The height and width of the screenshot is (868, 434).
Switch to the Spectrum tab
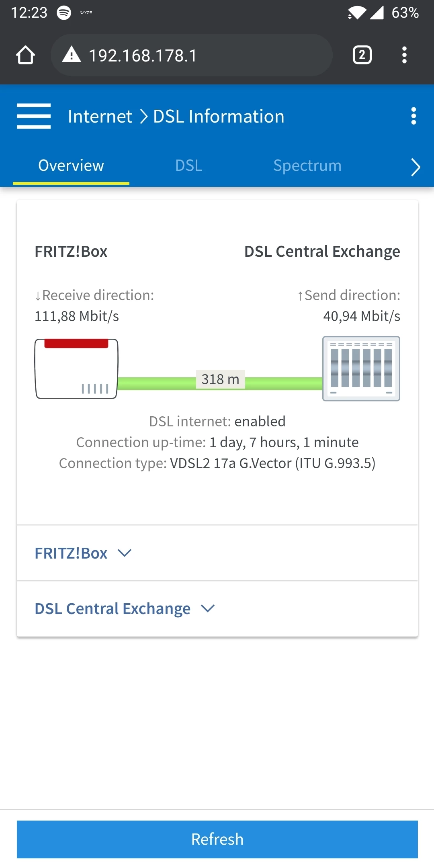tap(307, 166)
